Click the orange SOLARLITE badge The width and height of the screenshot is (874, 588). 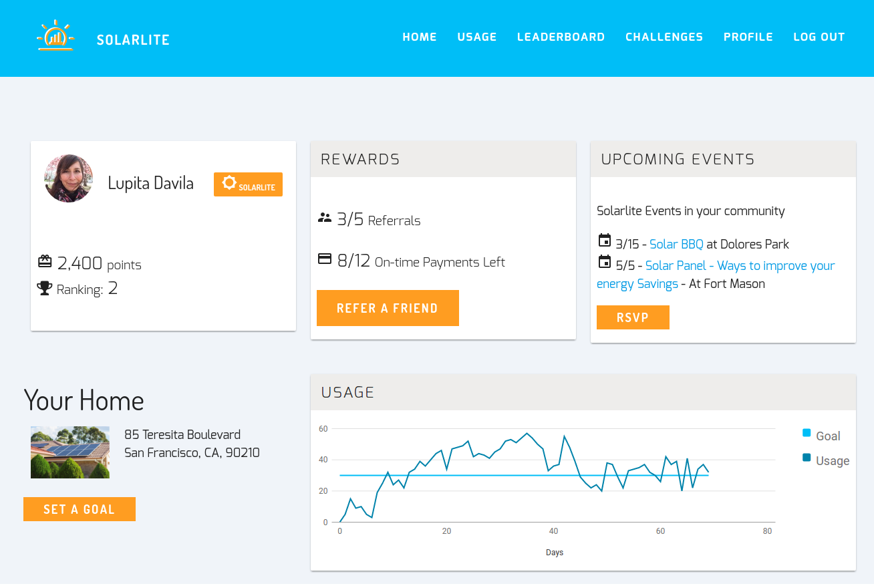tap(248, 184)
